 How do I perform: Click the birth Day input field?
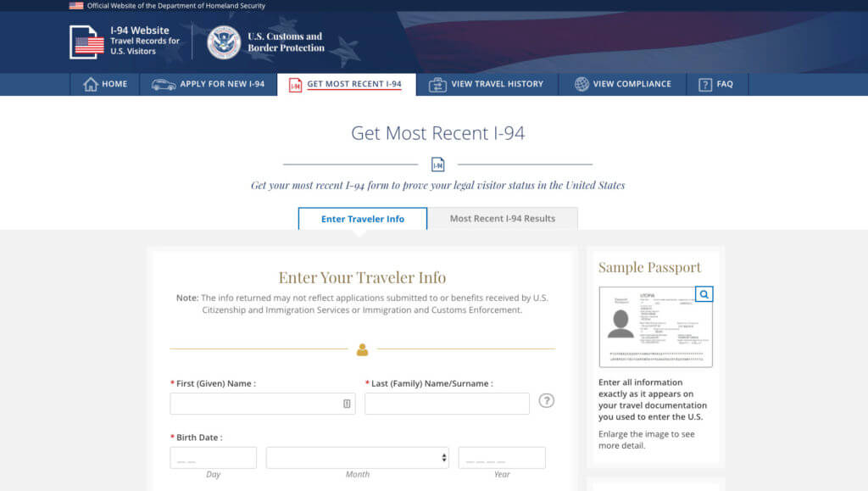213,458
